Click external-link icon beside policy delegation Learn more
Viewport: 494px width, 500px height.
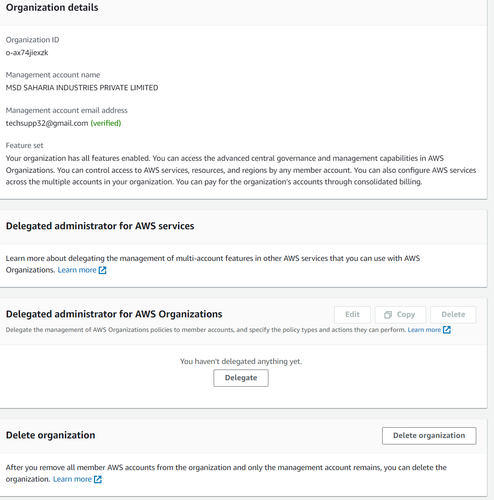[447, 330]
